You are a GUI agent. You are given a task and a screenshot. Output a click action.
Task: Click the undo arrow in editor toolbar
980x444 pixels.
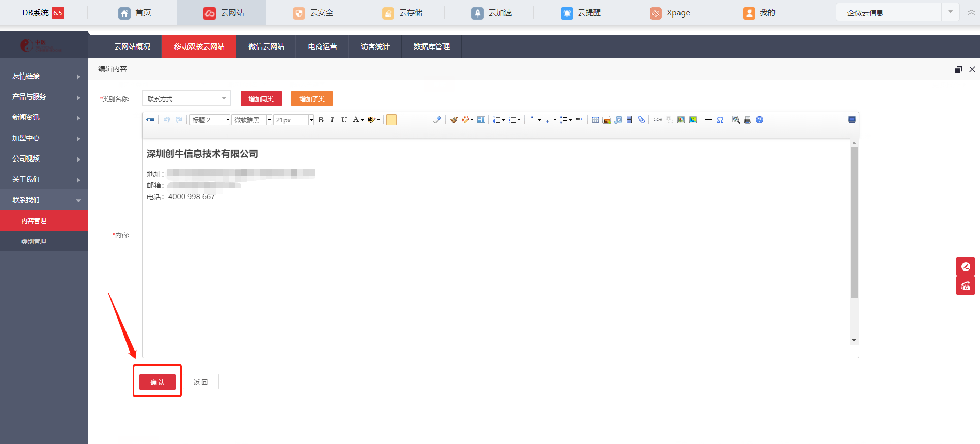[x=167, y=120]
